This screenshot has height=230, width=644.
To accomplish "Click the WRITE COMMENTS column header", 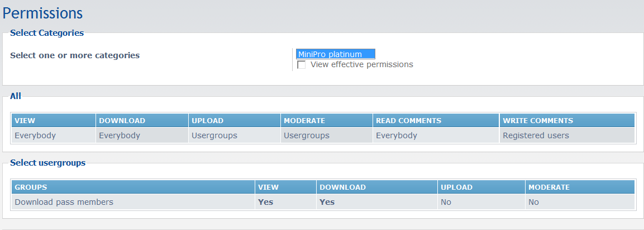I will pyautogui.click(x=537, y=121).
